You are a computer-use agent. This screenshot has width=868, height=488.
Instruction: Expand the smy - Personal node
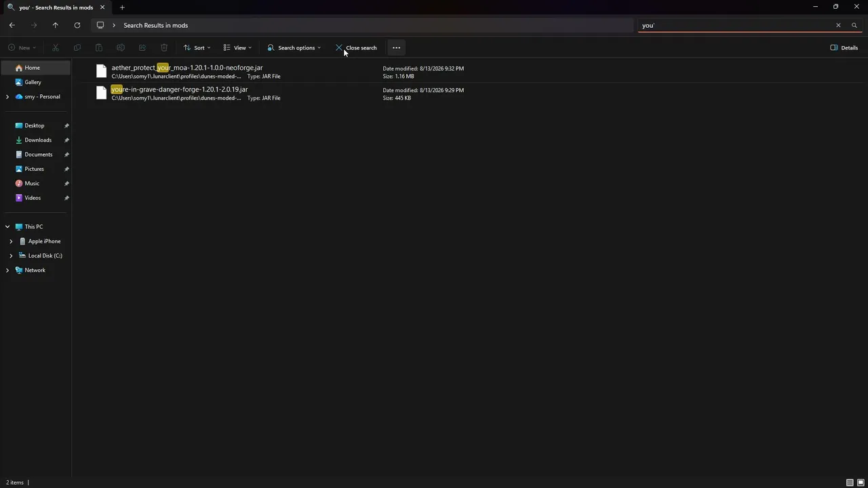tap(7, 97)
